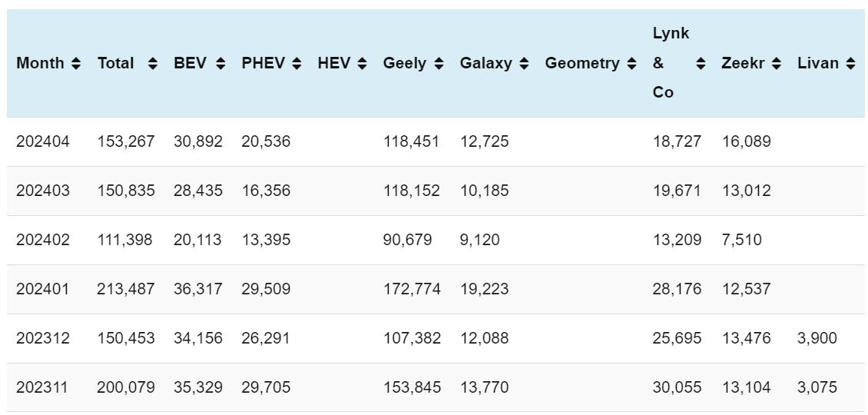
Task: Click the Livan column sort arrows
Action: point(850,64)
